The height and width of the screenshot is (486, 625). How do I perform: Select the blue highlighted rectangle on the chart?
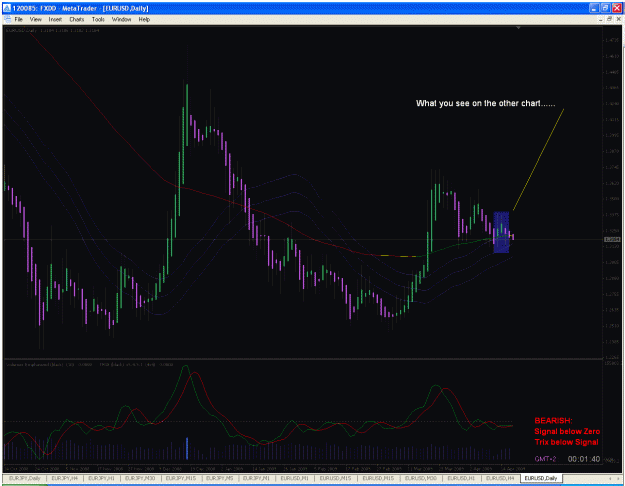click(x=501, y=232)
